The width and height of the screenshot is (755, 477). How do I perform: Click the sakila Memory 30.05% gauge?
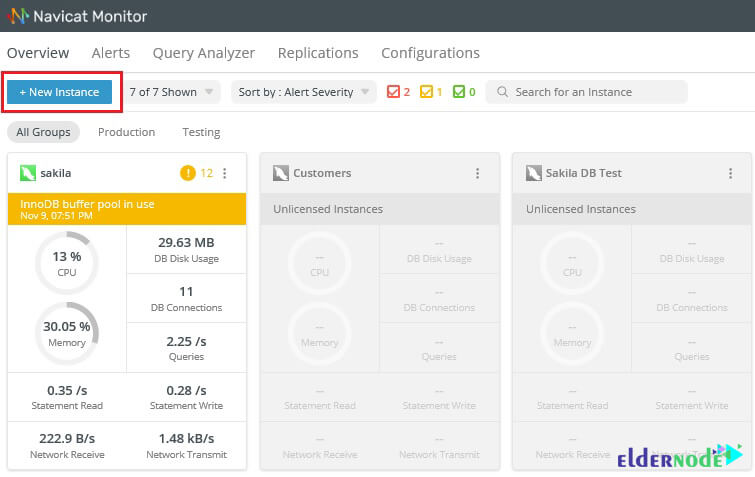[67, 333]
